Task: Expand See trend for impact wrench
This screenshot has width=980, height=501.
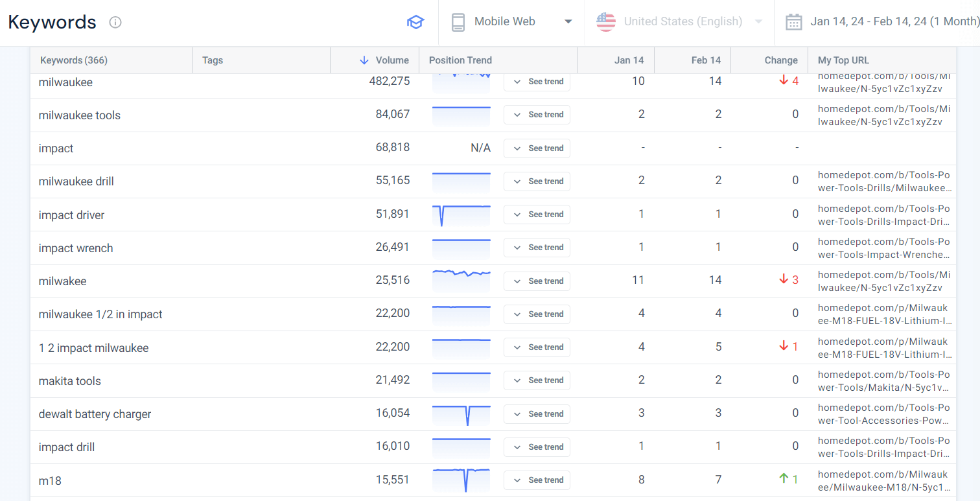Action: coord(537,248)
